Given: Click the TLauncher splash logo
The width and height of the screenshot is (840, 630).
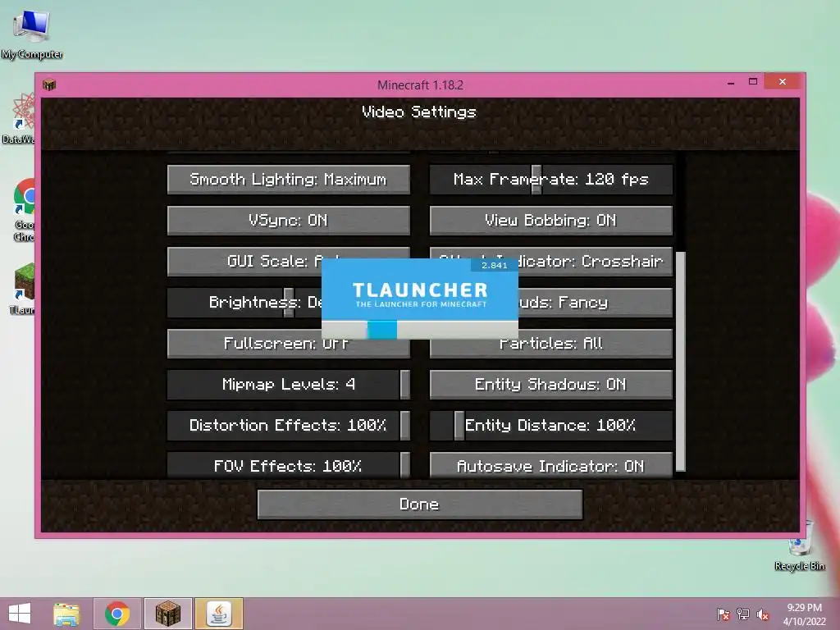Looking at the screenshot, I should (x=420, y=294).
